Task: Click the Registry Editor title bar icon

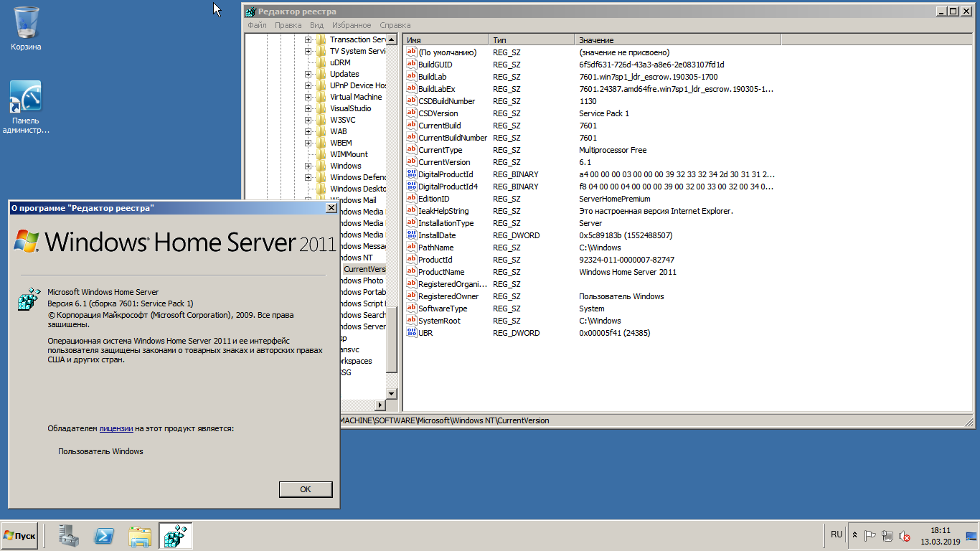Action: (250, 11)
